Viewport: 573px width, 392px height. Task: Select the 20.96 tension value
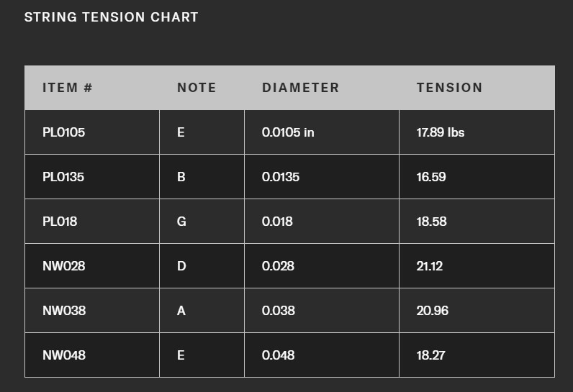point(432,311)
